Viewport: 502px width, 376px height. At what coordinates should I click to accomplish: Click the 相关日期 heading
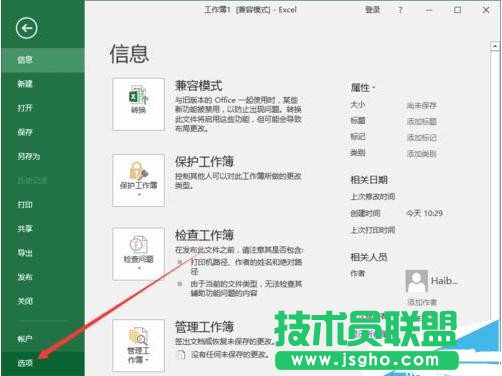click(x=369, y=180)
